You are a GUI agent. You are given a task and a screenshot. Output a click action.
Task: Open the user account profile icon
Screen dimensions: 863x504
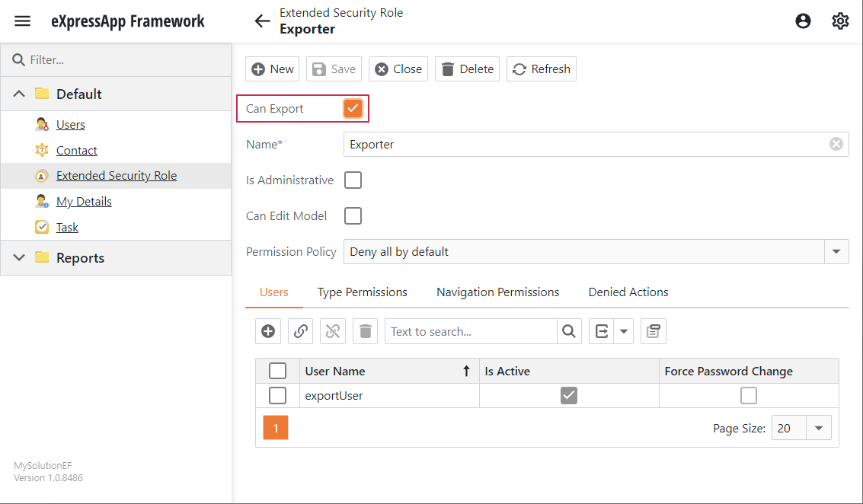click(x=803, y=21)
